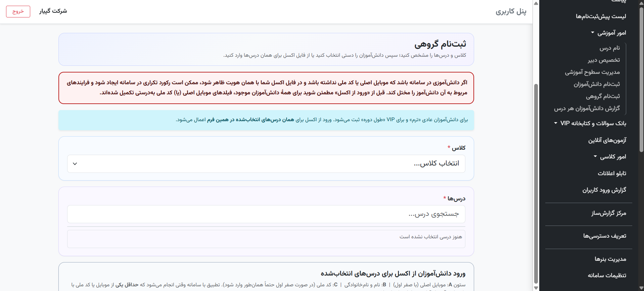Expand the بانک سوالات و کتابخانه VIP menu
The height and width of the screenshot is (291, 644).
pos(590,123)
